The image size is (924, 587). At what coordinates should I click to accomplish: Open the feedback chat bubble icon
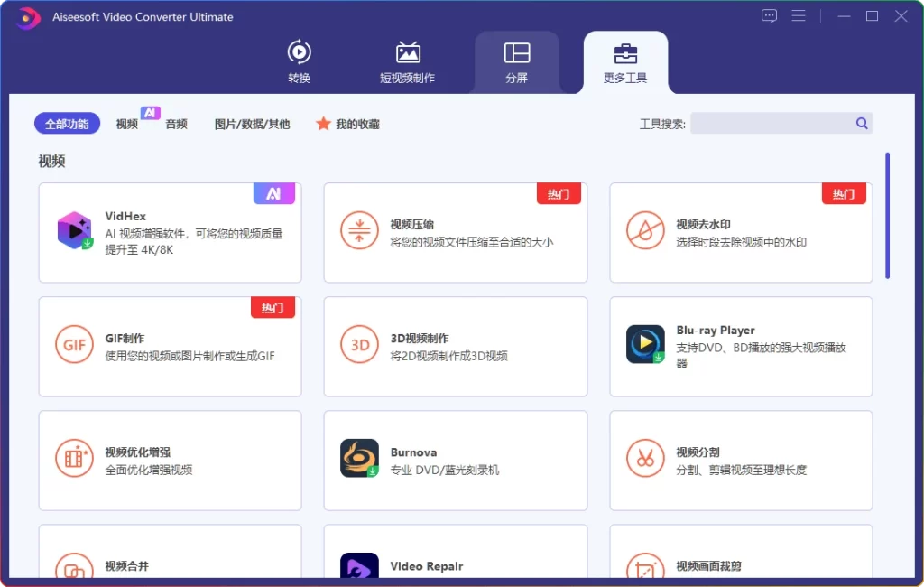click(769, 16)
